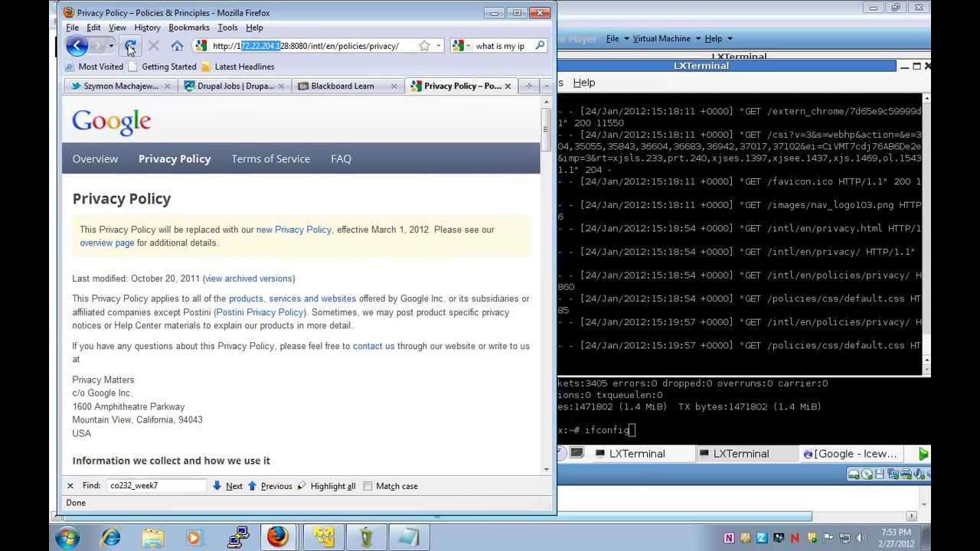Click the VMware hard disk status icon
The image size is (980, 551).
click(853, 474)
